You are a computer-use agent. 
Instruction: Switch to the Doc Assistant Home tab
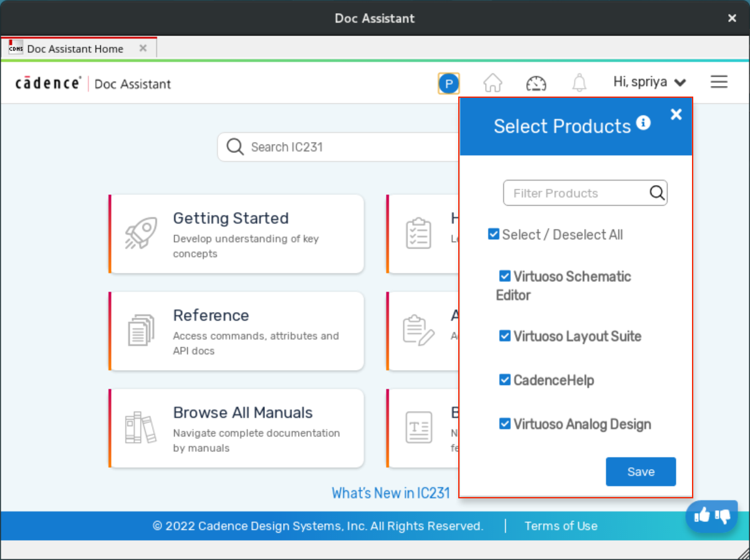pyautogui.click(x=75, y=49)
